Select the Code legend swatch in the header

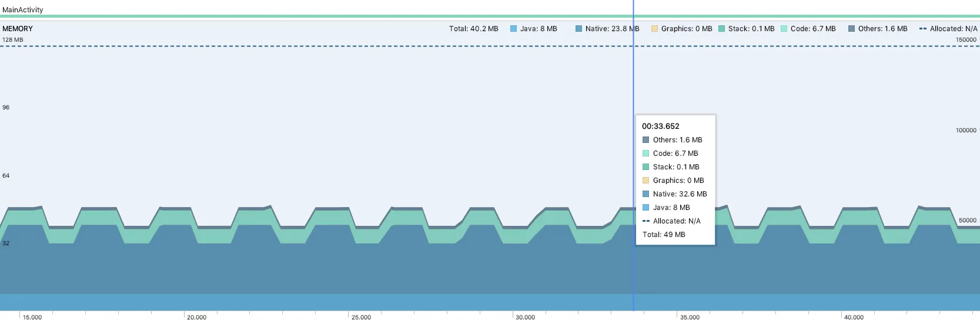pos(784,29)
